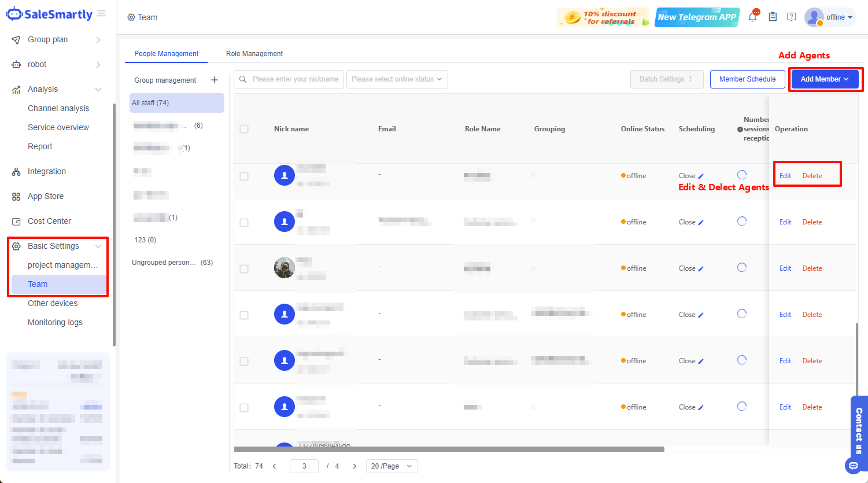Open the Contact us chat bubble icon
The width and height of the screenshot is (868, 483).
point(853,466)
